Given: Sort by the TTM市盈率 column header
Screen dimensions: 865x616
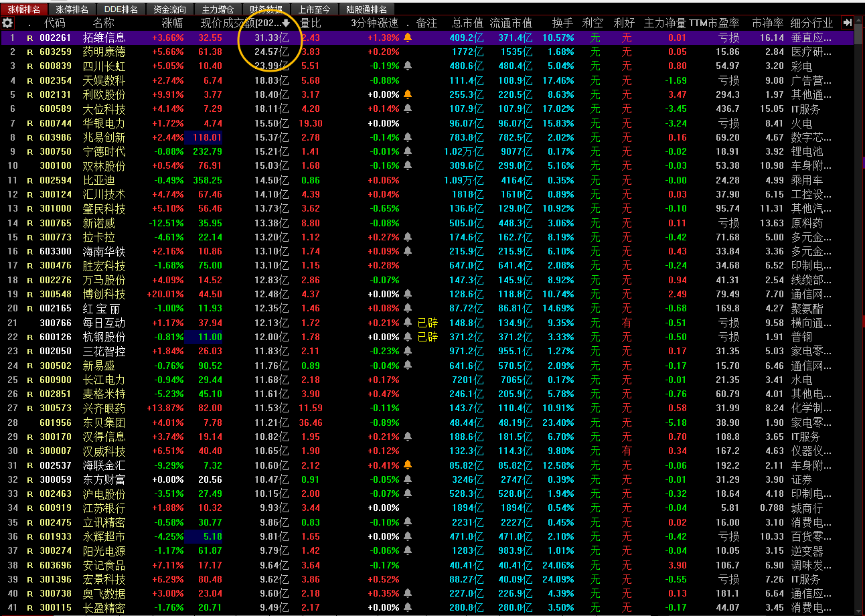Looking at the screenshot, I should [714, 23].
